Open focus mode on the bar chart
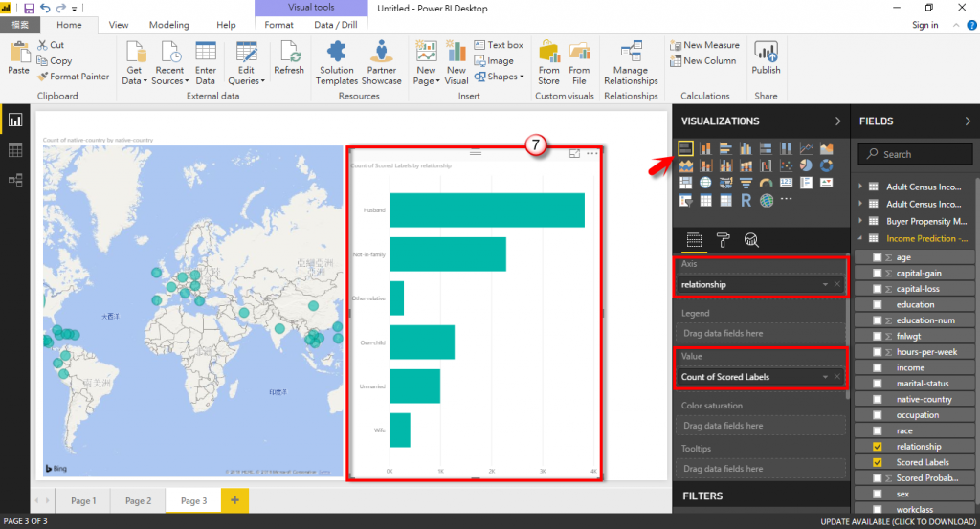This screenshot has height=529, width=980. (x=574, y=153)
